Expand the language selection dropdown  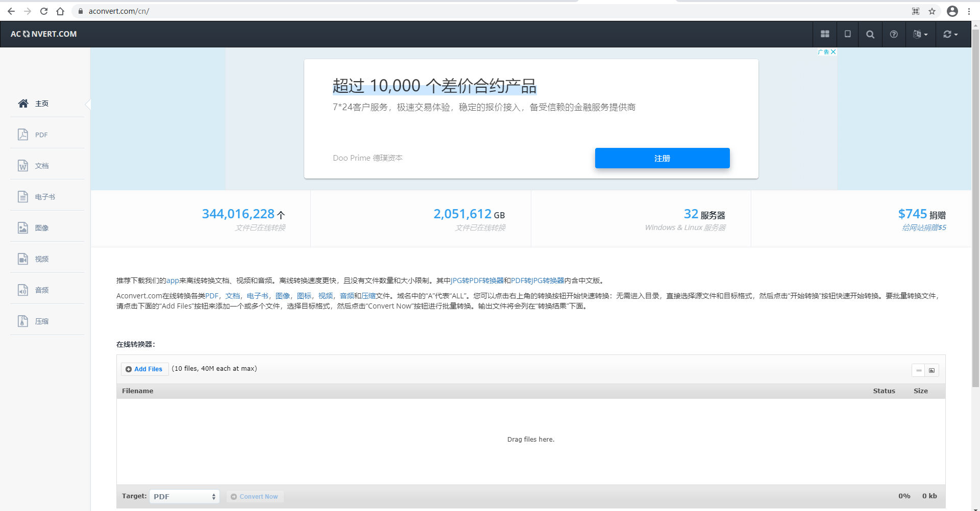click(x=920, y=34)
